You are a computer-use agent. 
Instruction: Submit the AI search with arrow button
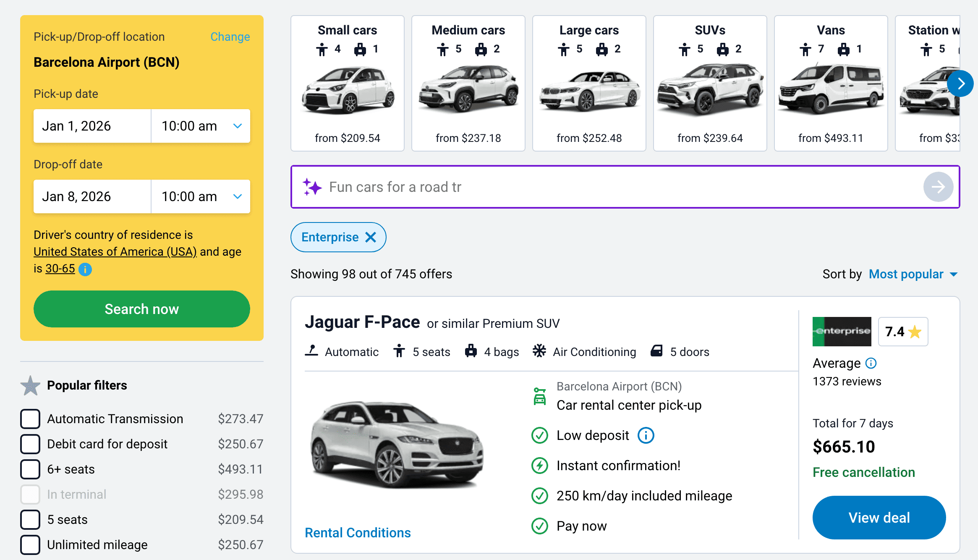938,187
